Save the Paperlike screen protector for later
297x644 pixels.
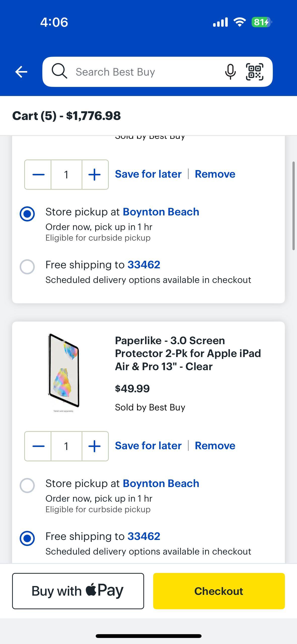[x=148, y=445]
